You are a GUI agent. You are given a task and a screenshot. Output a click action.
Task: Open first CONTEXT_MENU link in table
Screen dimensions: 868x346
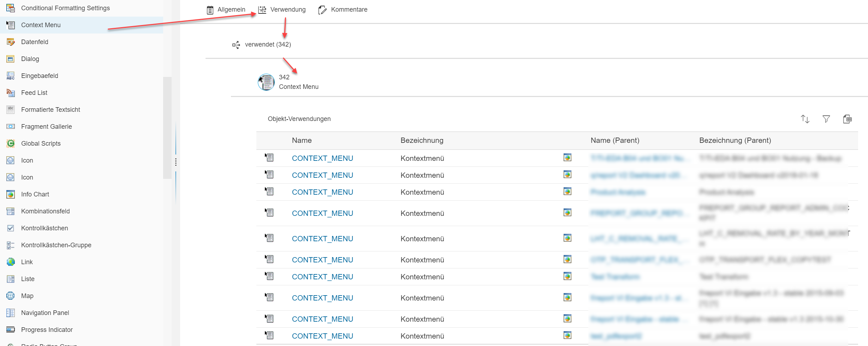[322, 158]
